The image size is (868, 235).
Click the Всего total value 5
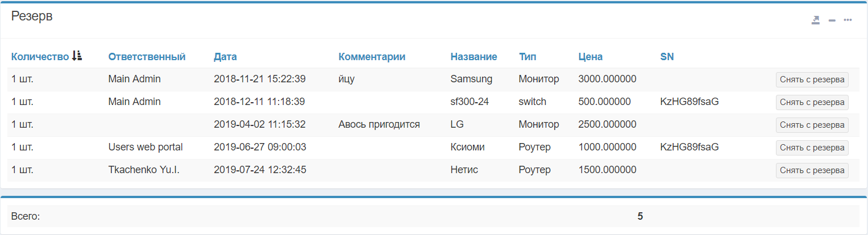640,216
